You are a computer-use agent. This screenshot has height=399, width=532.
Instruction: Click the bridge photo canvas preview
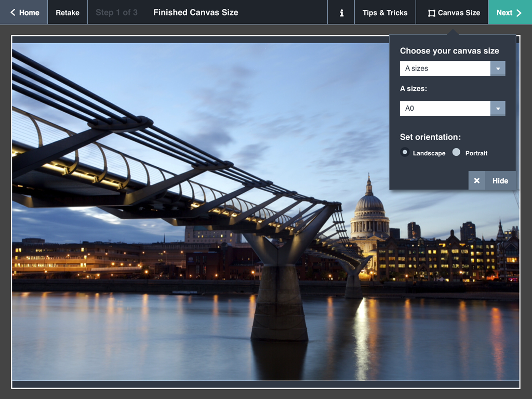265,212
